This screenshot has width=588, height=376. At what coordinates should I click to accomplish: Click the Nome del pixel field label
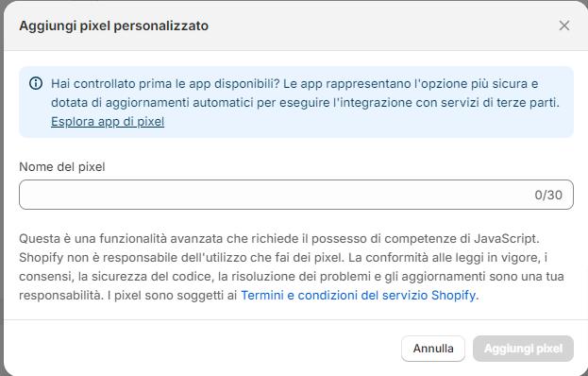point(62,166)
